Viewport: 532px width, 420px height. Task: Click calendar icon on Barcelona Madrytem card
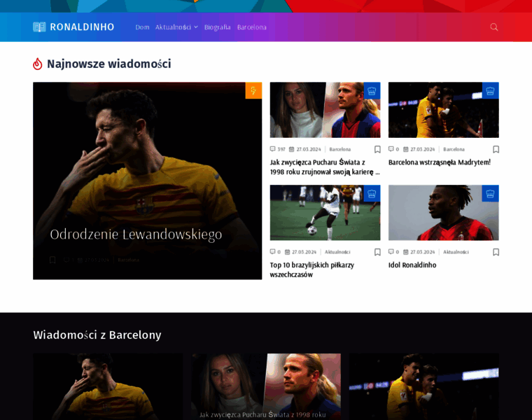coord(405,149)
